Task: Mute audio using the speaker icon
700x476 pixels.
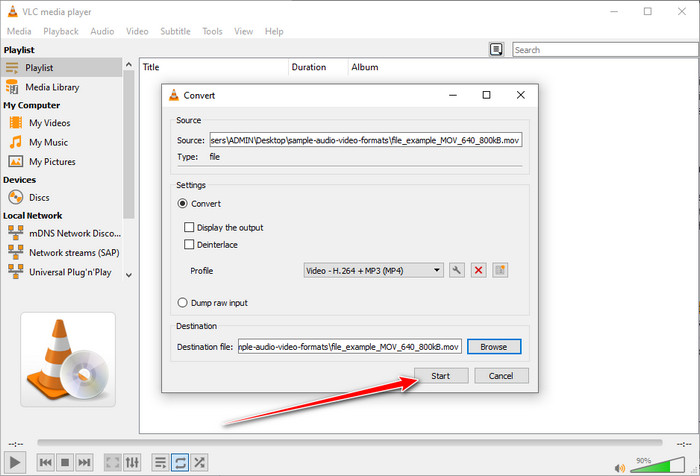Action: tap(620, 468)
